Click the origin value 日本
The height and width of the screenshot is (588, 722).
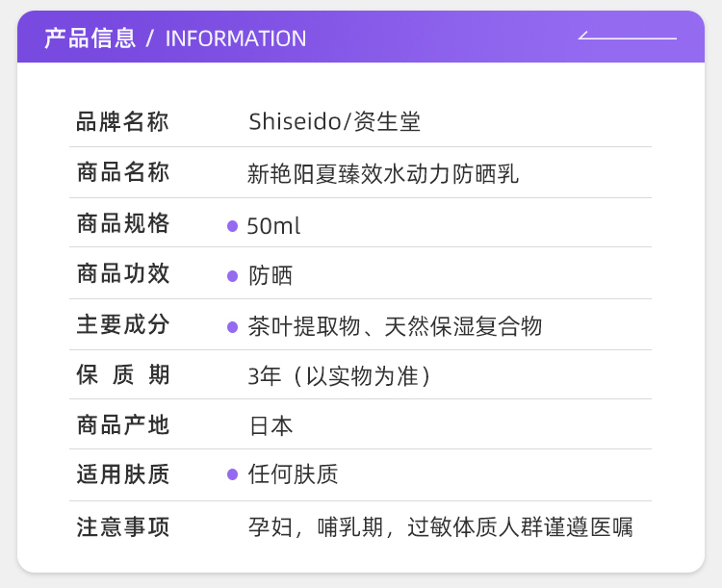pyautogui.click(x=271, y=426)
